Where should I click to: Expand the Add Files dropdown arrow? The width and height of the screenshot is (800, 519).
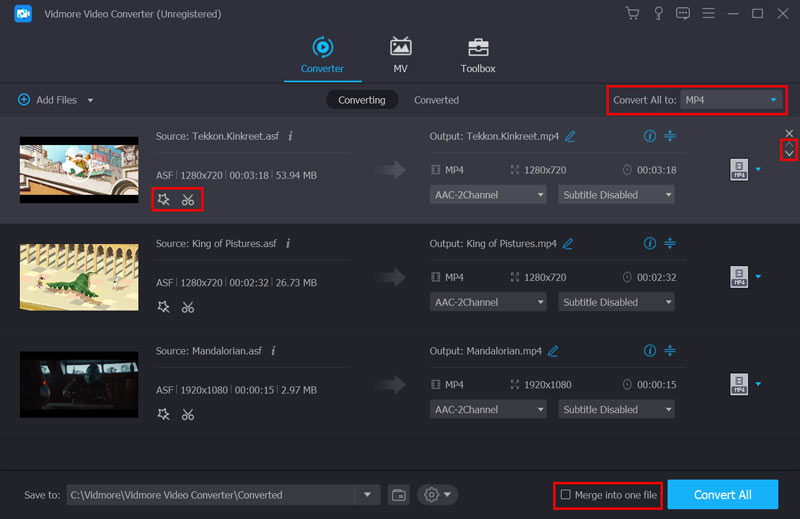90,100
